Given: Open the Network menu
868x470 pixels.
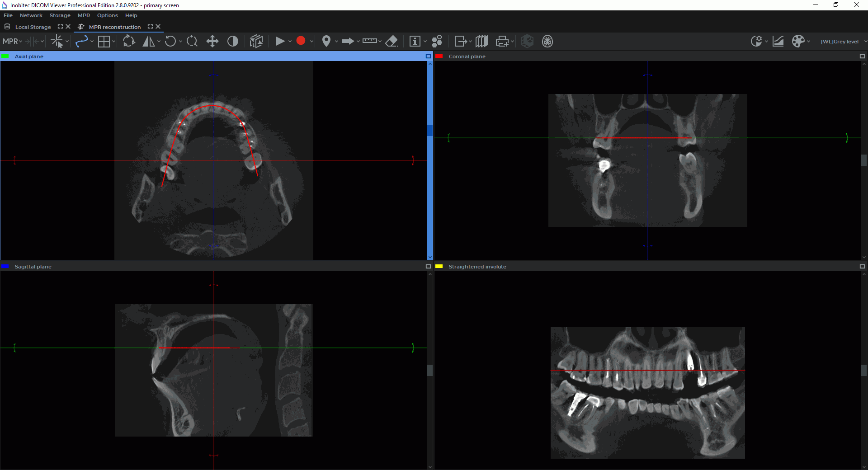Looking at the screenshot, I should [x=31, y=15].
